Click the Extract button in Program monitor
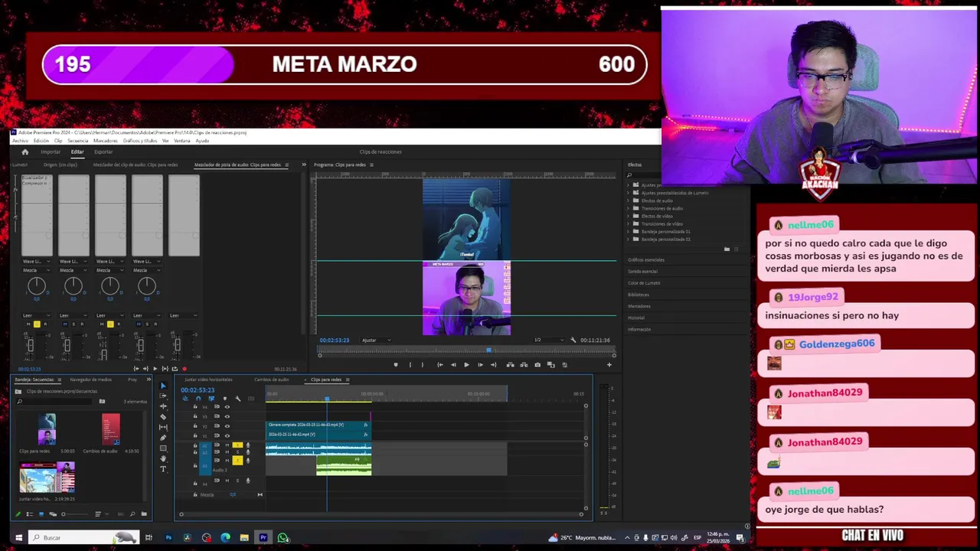 [x=524, y=364]
